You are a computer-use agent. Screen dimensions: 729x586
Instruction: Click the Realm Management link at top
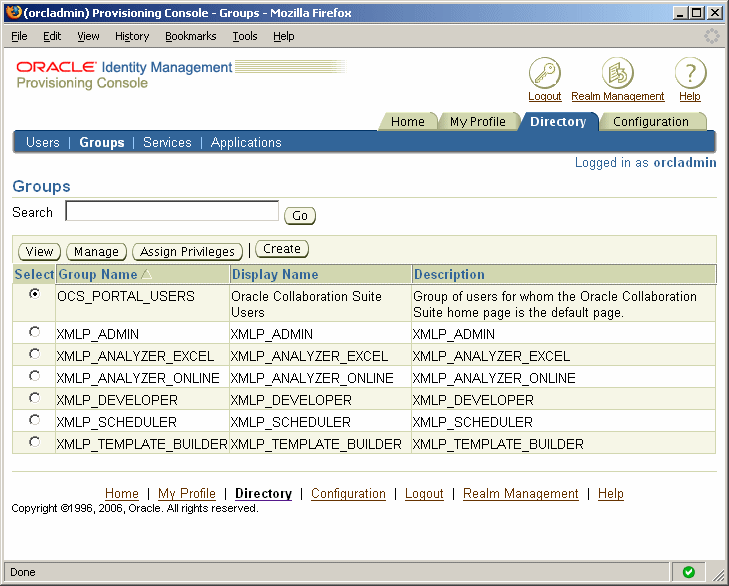[x=618, y=96]
